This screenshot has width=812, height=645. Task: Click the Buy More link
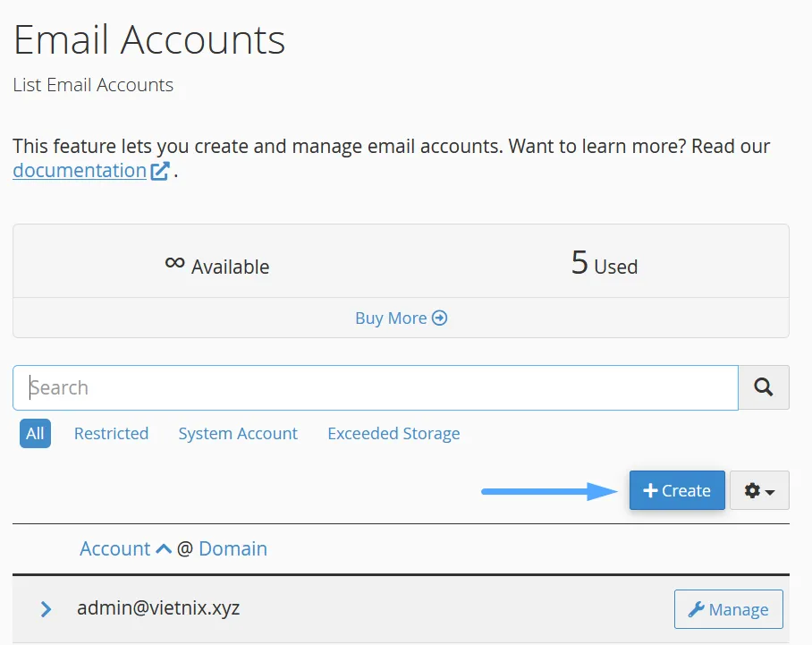coord(391,318)
